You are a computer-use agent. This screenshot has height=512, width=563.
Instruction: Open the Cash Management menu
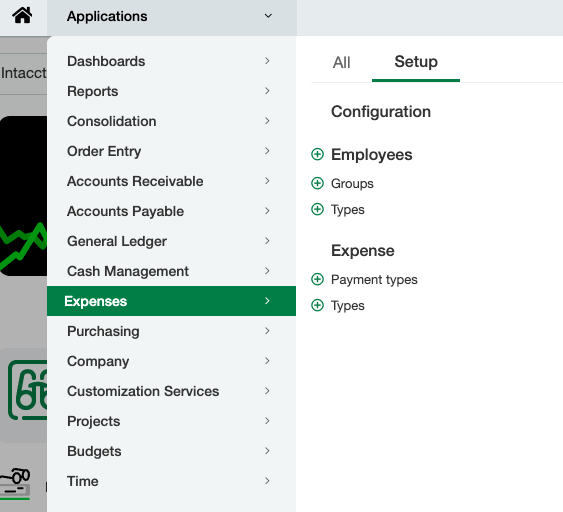coord(171,271)
